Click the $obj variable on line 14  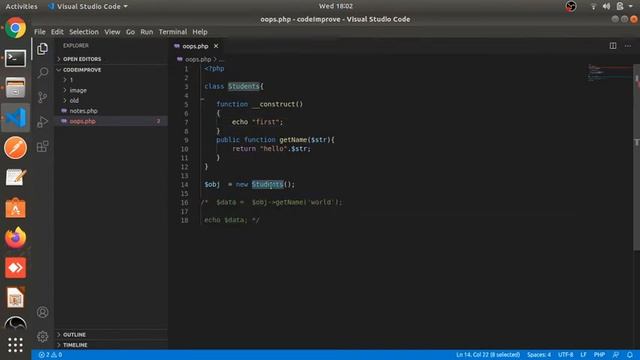point(212,184)
